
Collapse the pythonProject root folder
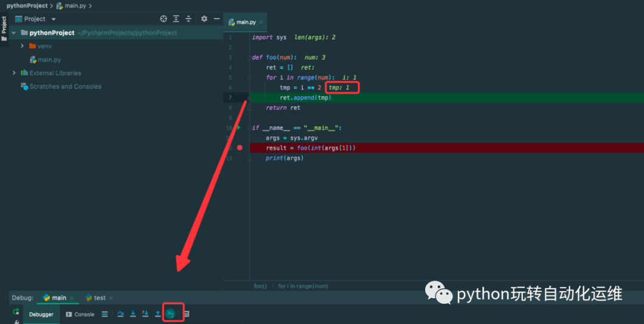(14, 32)
